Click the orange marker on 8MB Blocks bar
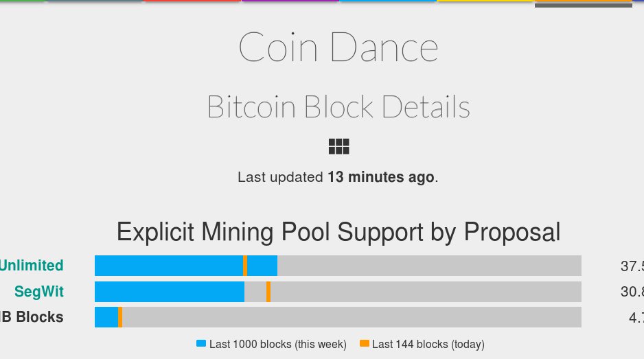The width and height of the screenshot is (644, 359). point(120,317)
